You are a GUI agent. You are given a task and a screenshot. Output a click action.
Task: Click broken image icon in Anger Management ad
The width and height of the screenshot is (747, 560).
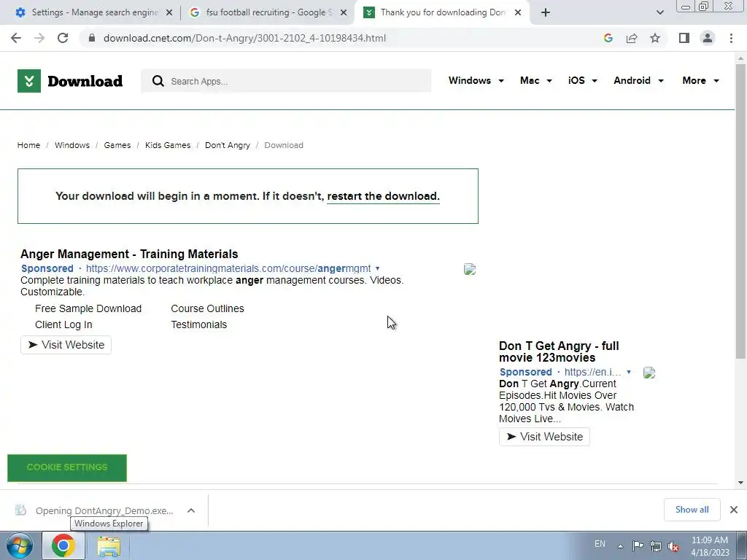pos(470,269)
